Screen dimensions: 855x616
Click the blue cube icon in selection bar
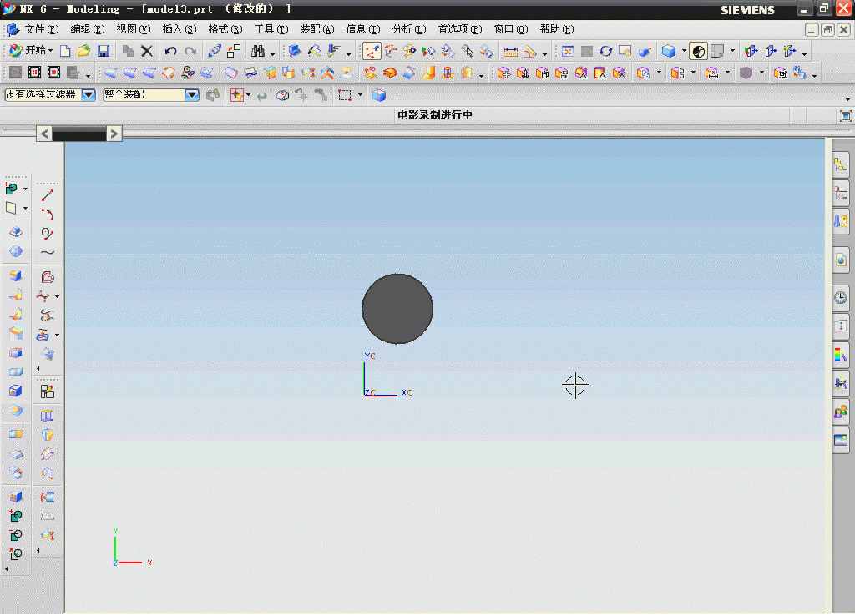point(379,95)
